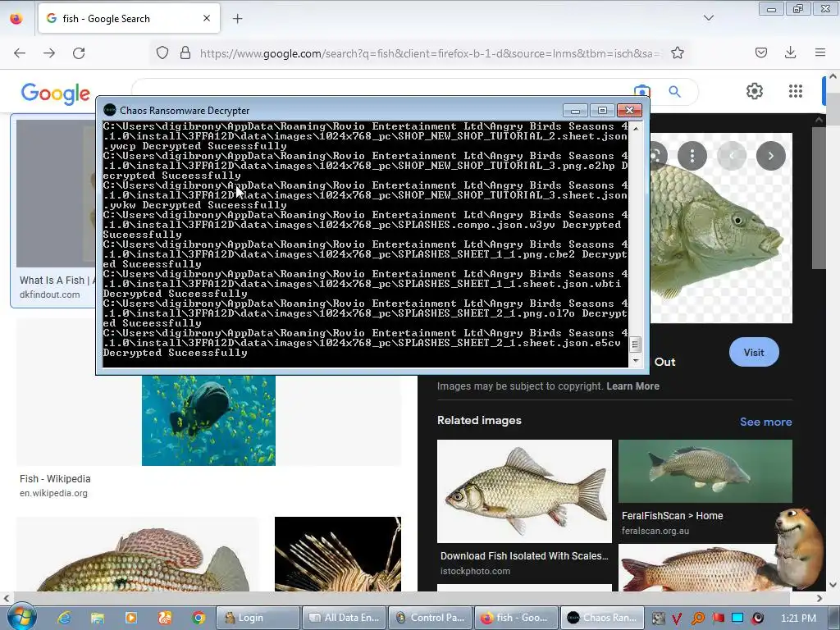Viewport: 840px width, 630px height.
Task: Open File Explorer from taskbar
Action: (98, 618)
